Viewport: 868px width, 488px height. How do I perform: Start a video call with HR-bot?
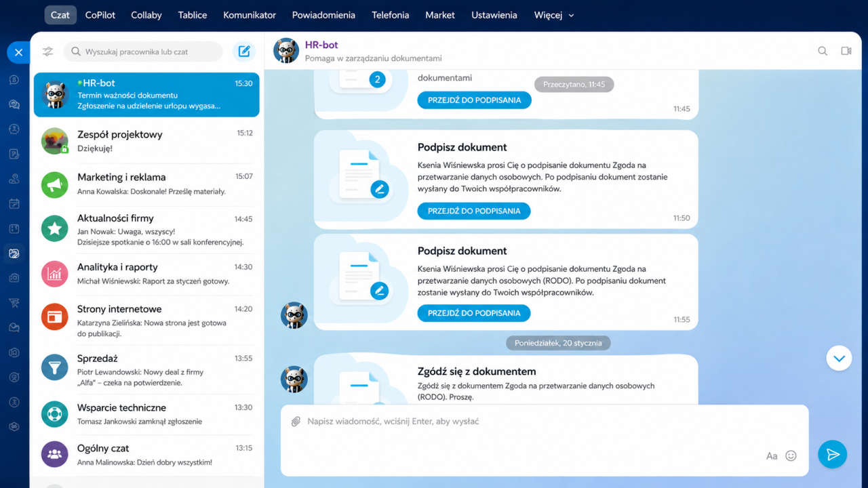tap(846, 51)
